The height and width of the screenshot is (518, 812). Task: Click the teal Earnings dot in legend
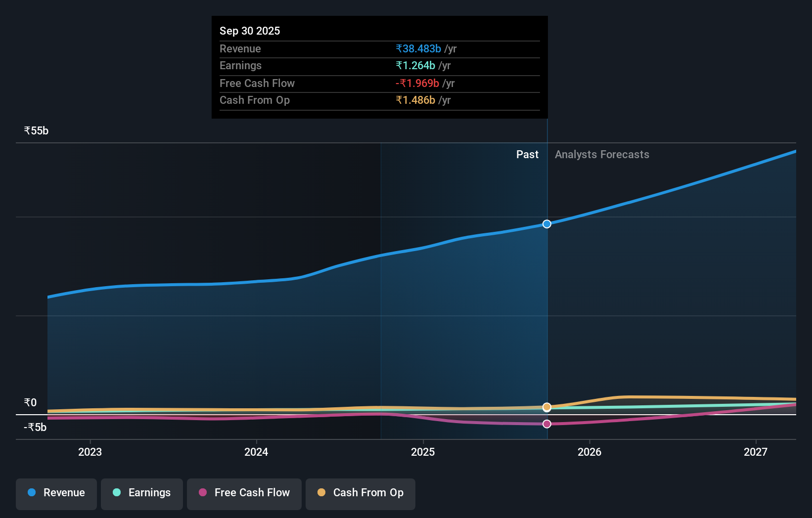[x=116, y=492]
